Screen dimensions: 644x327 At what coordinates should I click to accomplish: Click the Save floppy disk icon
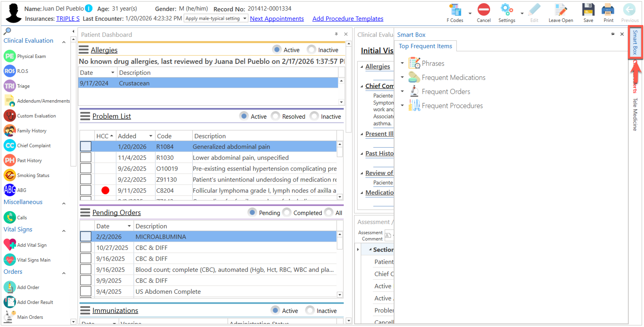pos(588,10)
